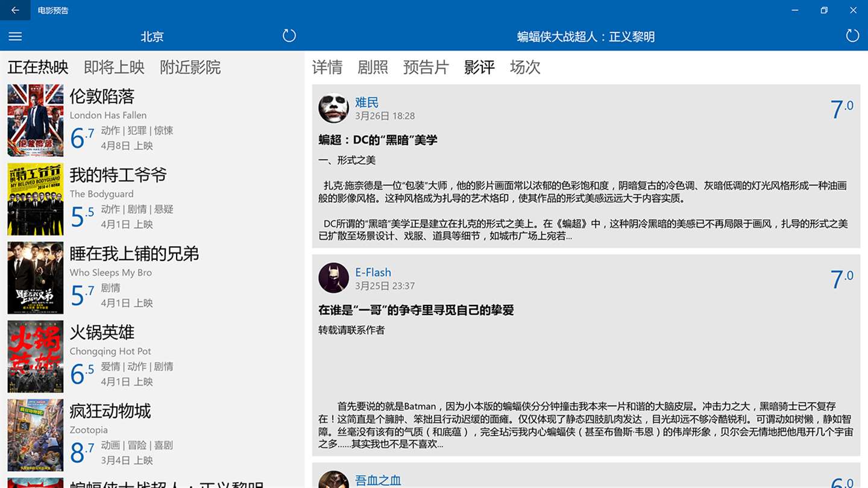Click the genre line 动作 | 犯罪 | 惊悚
The height and width of the screenshot is (488, 868).
pos(137,130)
